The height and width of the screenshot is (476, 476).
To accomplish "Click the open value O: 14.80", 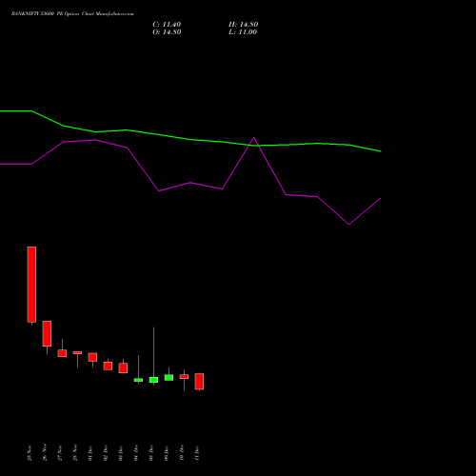I will pos(167,32).
